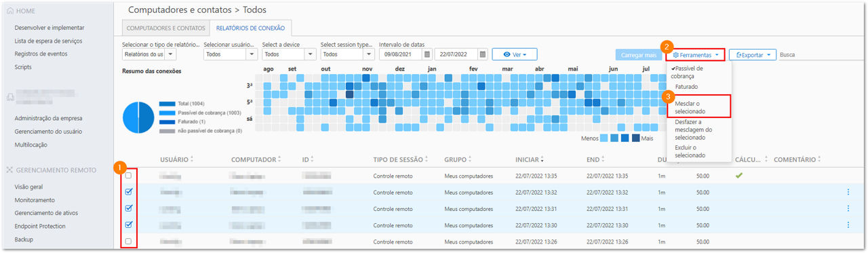The width and height of the screenshot is (868, 253).
Task: Untick checkbox for 22/07/2022 13:30 session
Action: [x=128, y=225]
